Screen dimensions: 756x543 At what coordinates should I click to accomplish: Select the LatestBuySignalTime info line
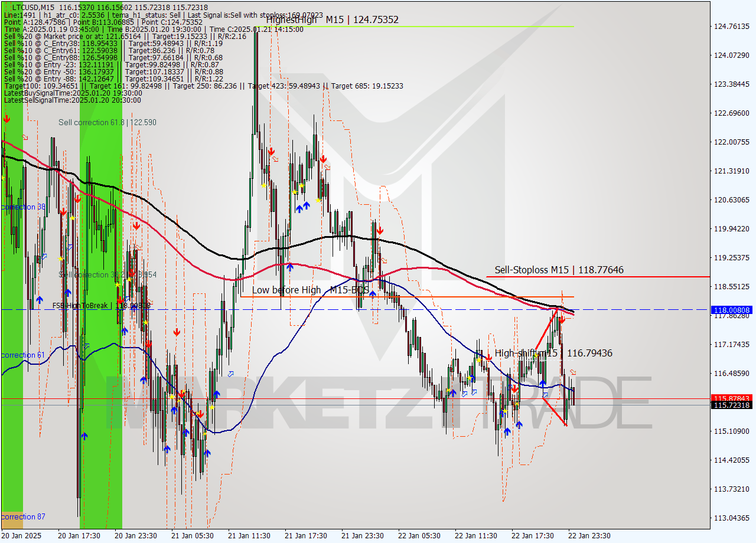click(x=73, y=93)
